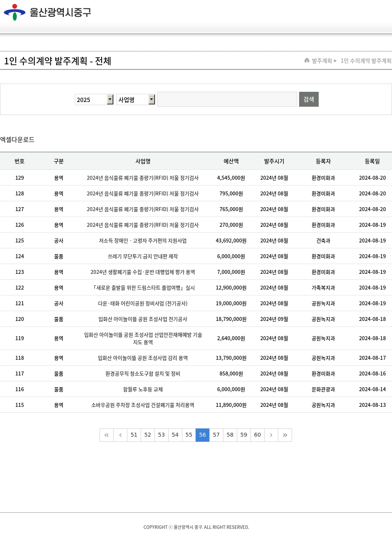Go to page 55
Viewport: 392px width, 552px height.
point(189,435)
